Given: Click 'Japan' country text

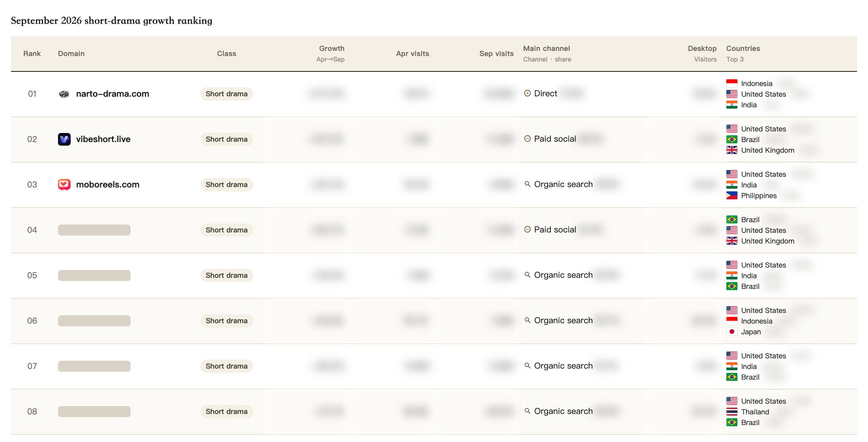Looking at the screenshot, I should click(x=751, y=332).
